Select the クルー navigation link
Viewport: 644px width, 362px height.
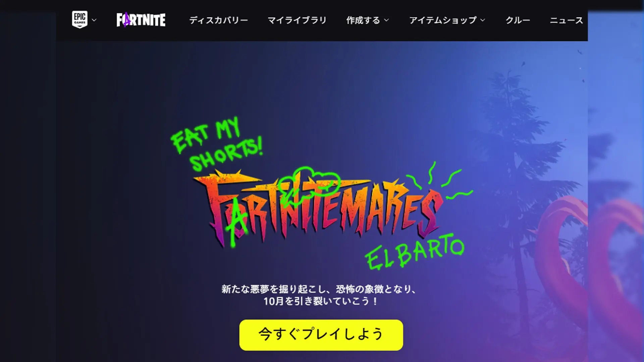(x=518, y=20)
